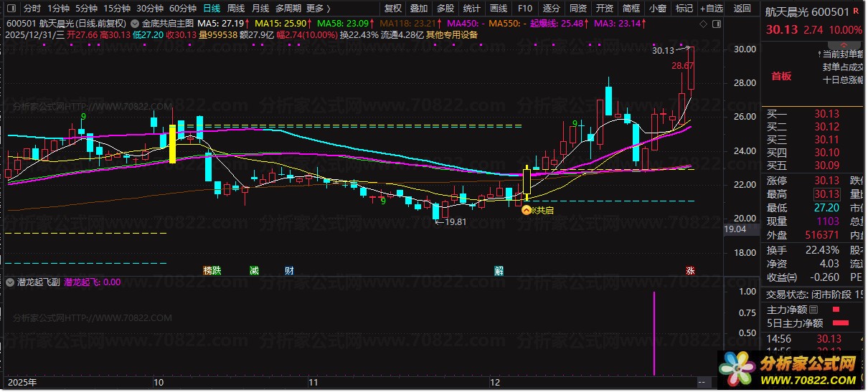This screenshot has height=392, width=868.
Task: Open the F10 company info
Action: point(525,9)
